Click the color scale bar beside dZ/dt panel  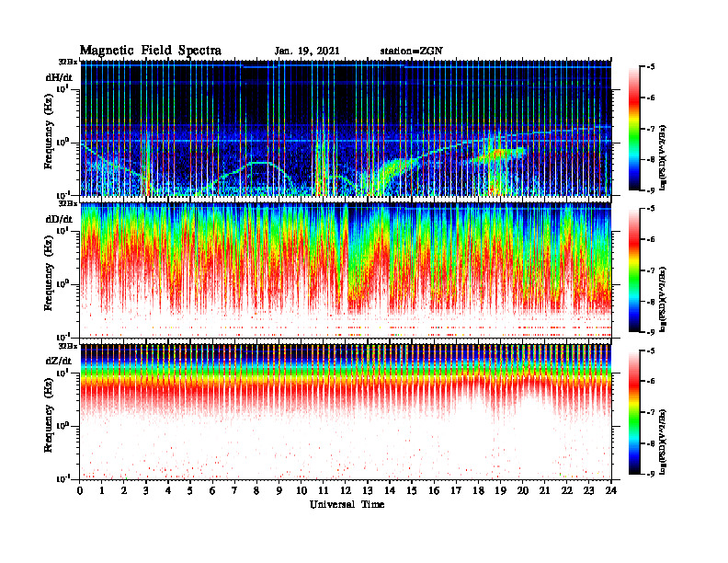[x=634, y=412]
